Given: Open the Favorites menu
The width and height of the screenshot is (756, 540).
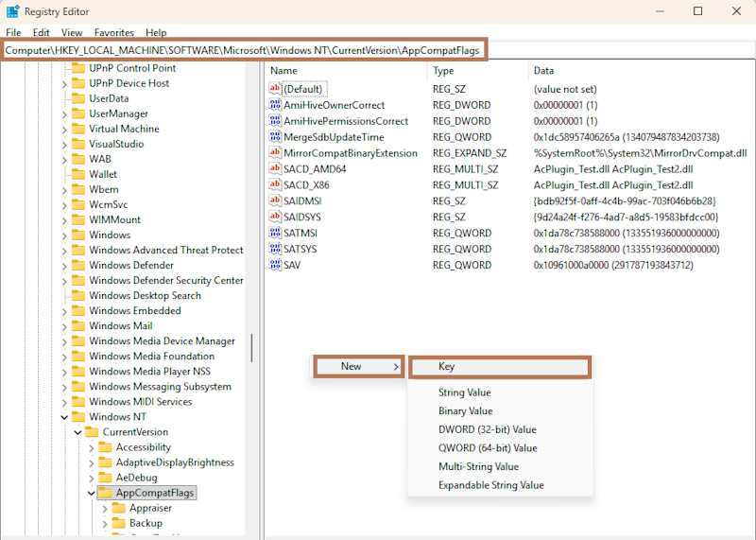Looking at the screenshot, I should click(113, 32).
